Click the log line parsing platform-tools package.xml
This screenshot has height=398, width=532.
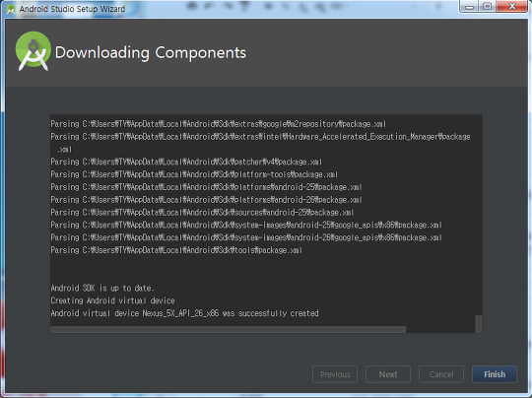[x=194, y=174]
